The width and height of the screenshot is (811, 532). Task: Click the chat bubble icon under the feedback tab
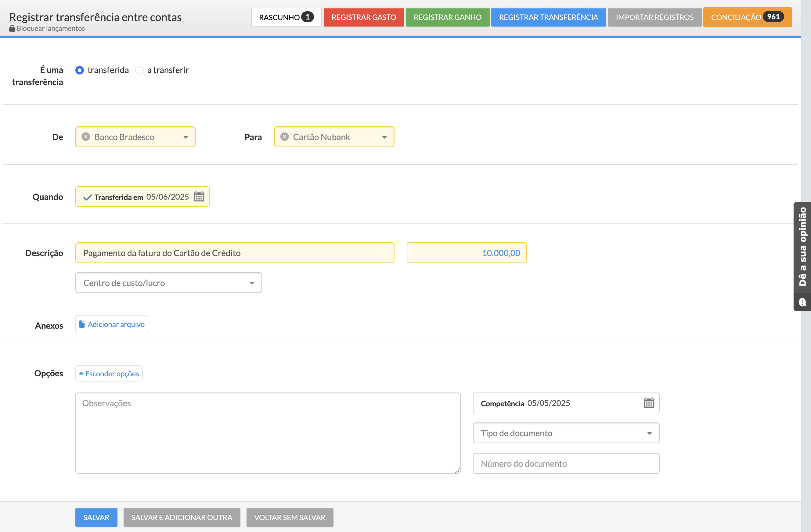tap(802, 302)
